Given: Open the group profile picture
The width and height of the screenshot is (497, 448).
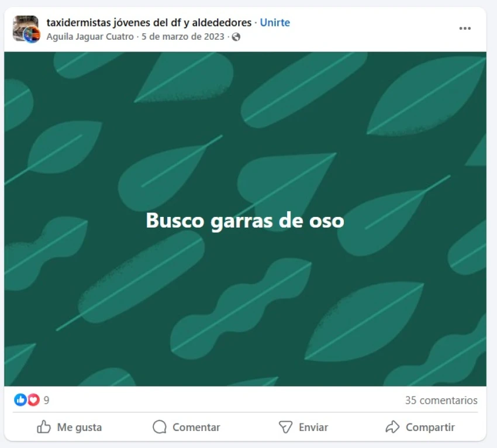Looking at the screenshot, I should click(x=25, y=28).
